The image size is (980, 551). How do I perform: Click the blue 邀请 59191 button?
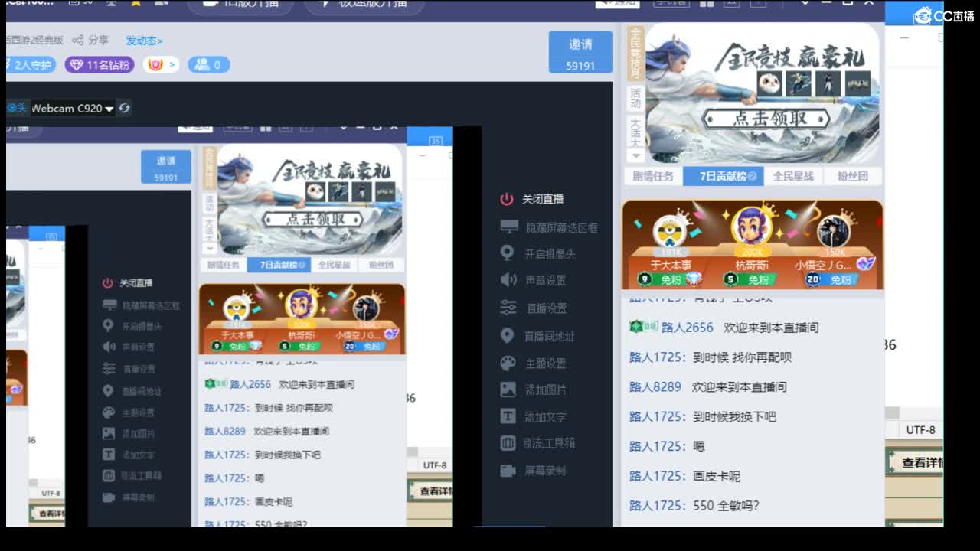(x=580, y=53)
